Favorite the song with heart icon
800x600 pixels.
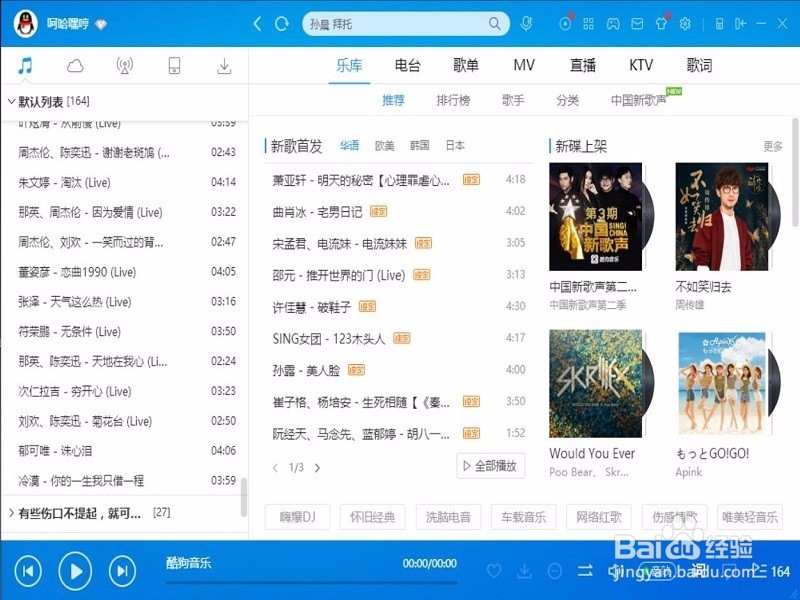[x=494, y=570]
